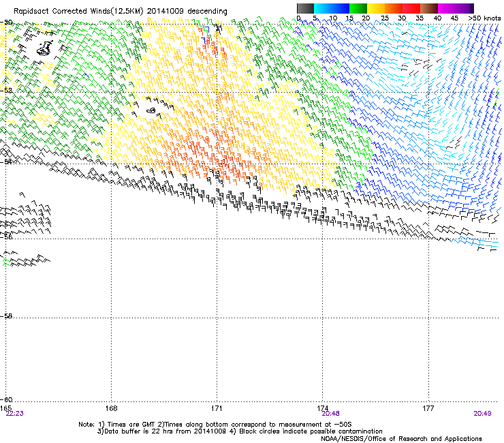Viewport: 504px width, 443px height.
Task: Click the legend tick label '40'
Action: (x=437, y=18)
